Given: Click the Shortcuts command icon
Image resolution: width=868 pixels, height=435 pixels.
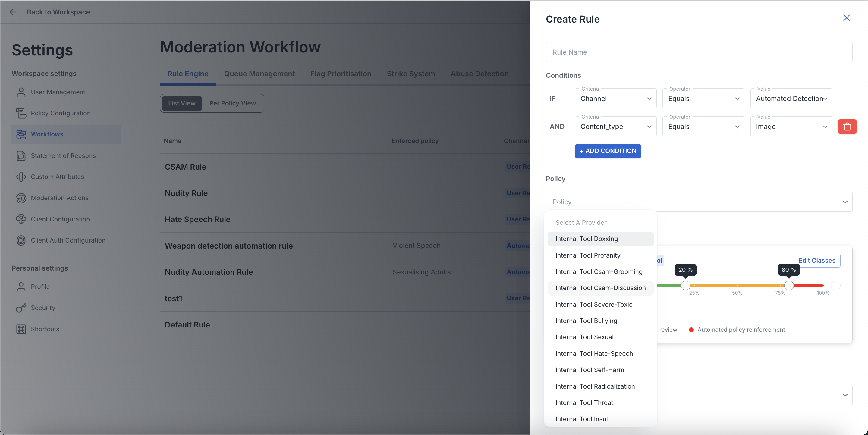Looking at the screenshot, I should click(x=21, y=329).
